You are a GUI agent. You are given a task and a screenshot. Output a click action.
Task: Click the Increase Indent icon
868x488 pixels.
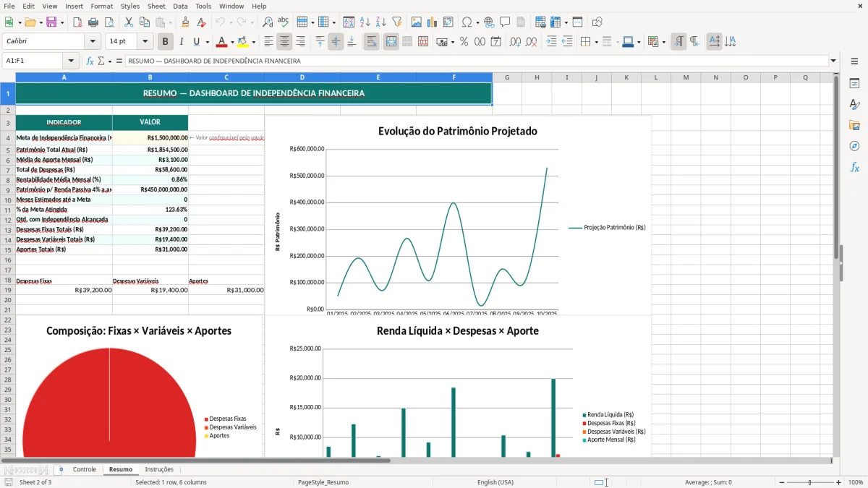coord(551,42)
